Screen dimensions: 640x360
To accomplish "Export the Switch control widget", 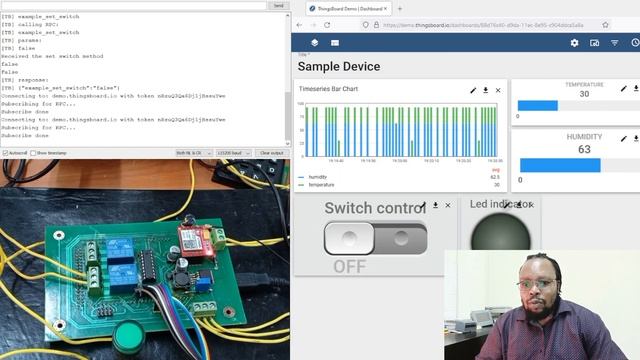I will (436, 205).
